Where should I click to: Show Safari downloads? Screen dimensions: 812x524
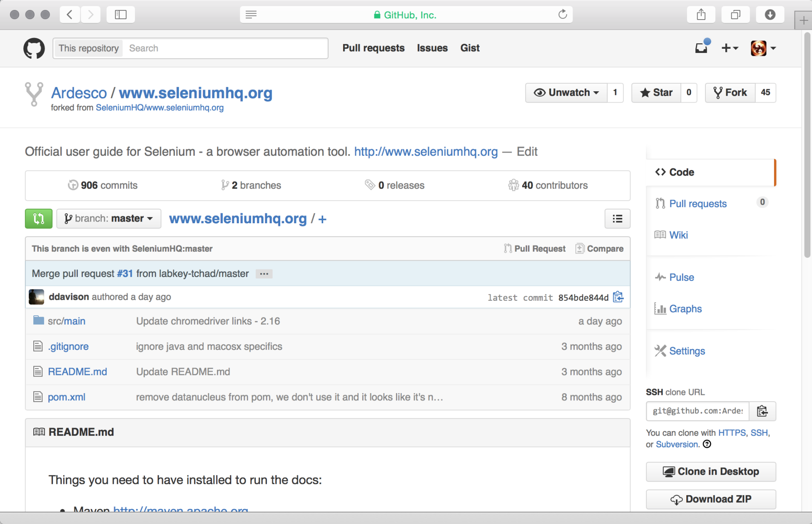coord(770,15)
